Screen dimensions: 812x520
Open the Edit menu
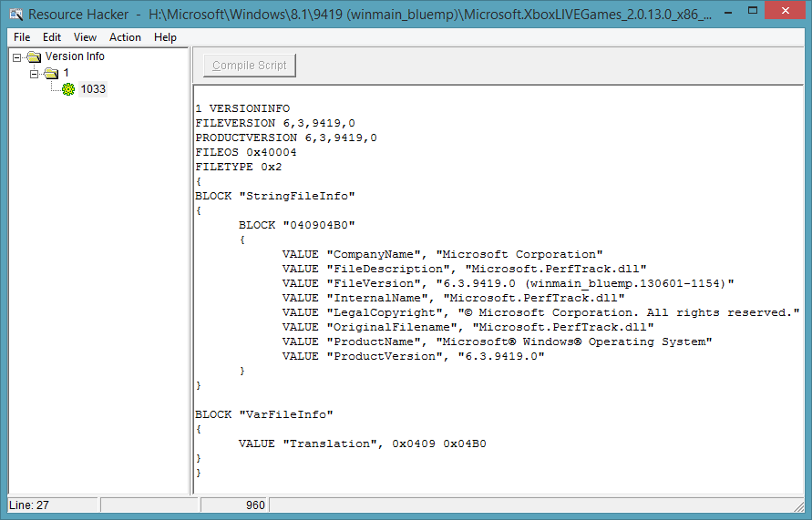(52, 37)
